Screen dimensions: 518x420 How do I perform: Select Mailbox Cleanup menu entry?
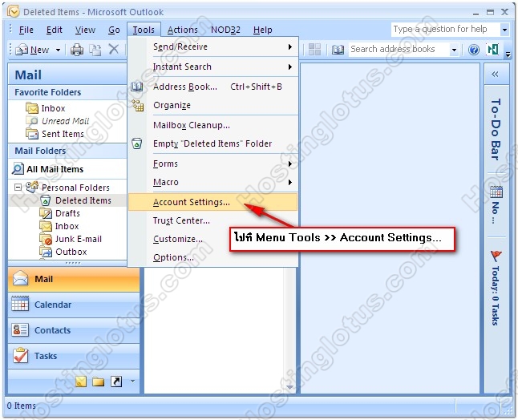[212, 126]
